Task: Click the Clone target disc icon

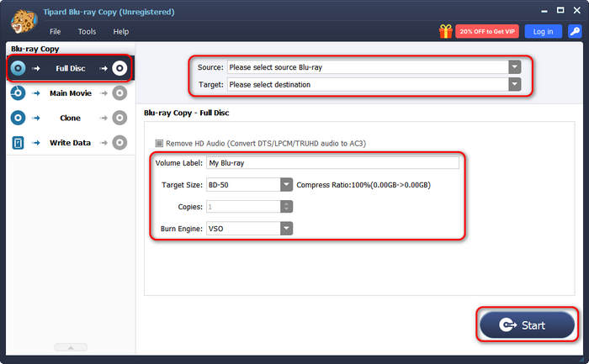Action: coord(119,118)
